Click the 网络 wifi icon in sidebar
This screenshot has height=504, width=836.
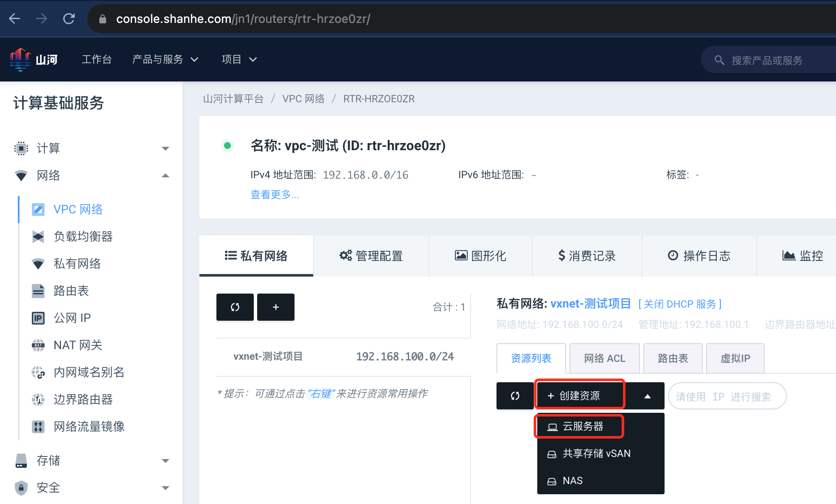[x=21, y=175]
